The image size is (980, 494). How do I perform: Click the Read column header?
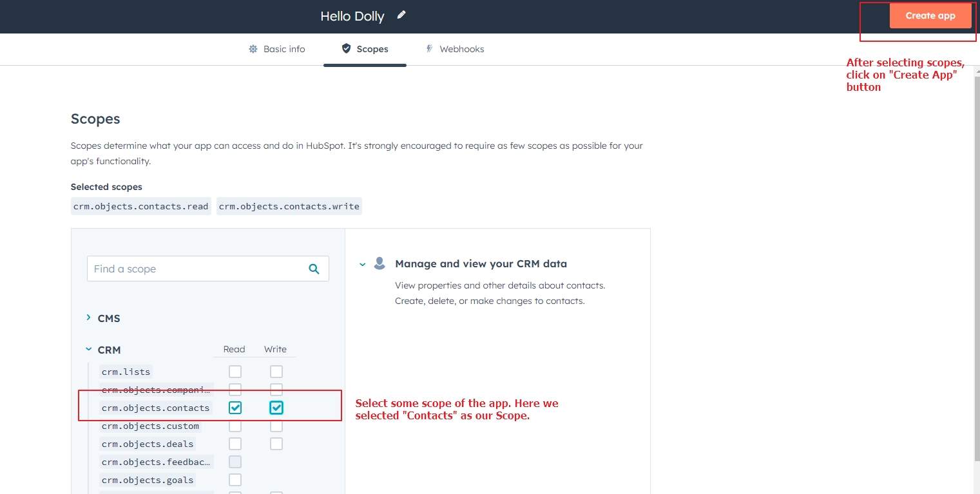point(235,349)
